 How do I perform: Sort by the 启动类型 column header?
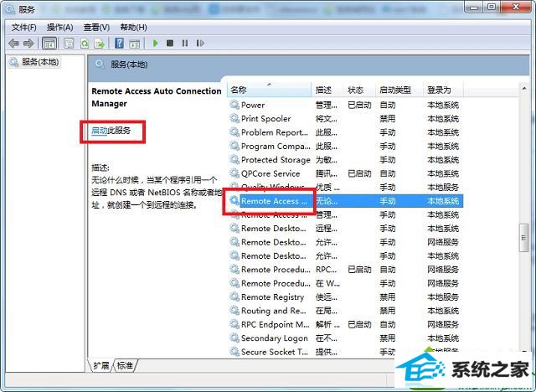pos(399,90)
